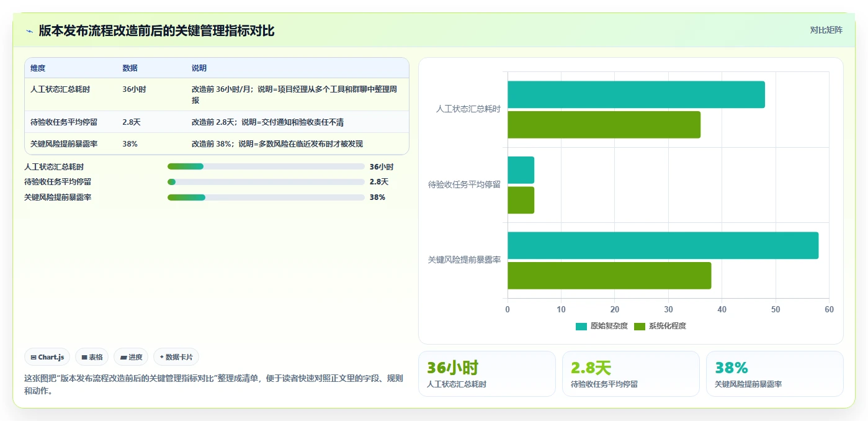Click green bar for 人工状态汇总耗时 in chart
Screen dimensions: 868x421
click(604, 125)
